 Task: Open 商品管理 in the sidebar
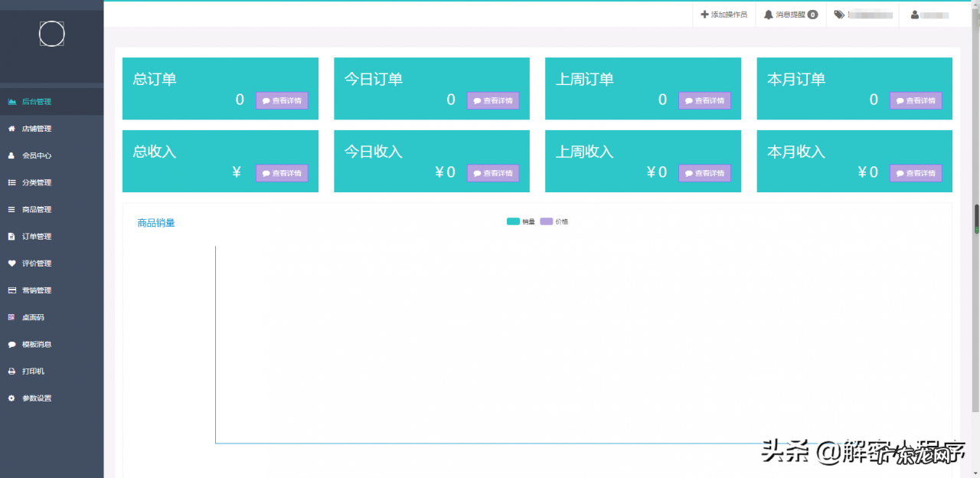[37, 210]
